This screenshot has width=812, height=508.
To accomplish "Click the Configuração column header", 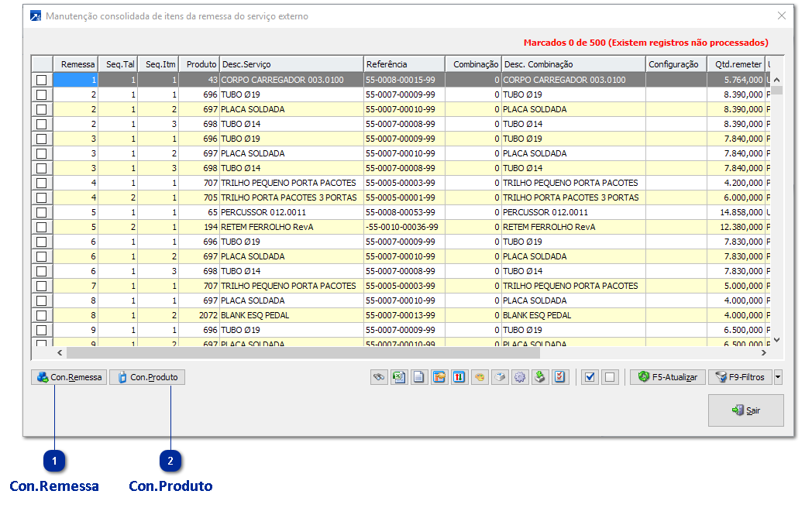I will pos(676,64).
